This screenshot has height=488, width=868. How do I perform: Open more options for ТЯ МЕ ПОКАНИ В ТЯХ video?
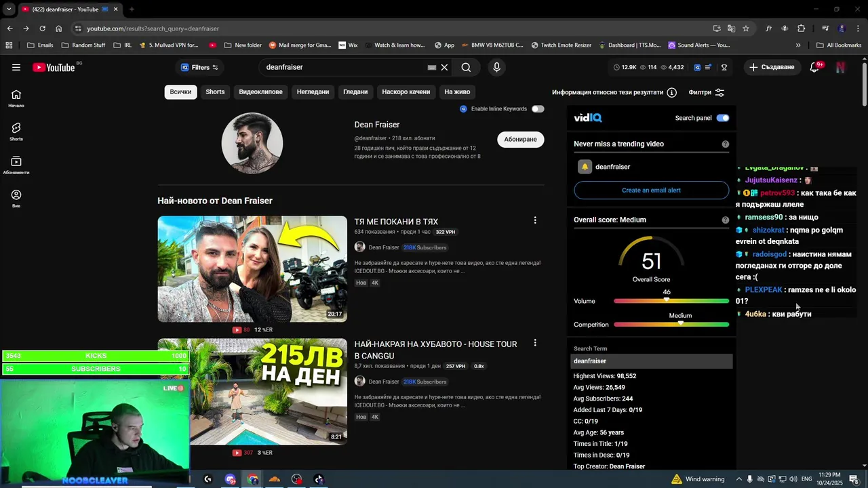coord(535,220)
